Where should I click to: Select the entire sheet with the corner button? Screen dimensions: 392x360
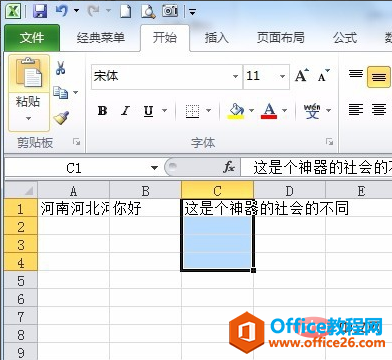21,191
